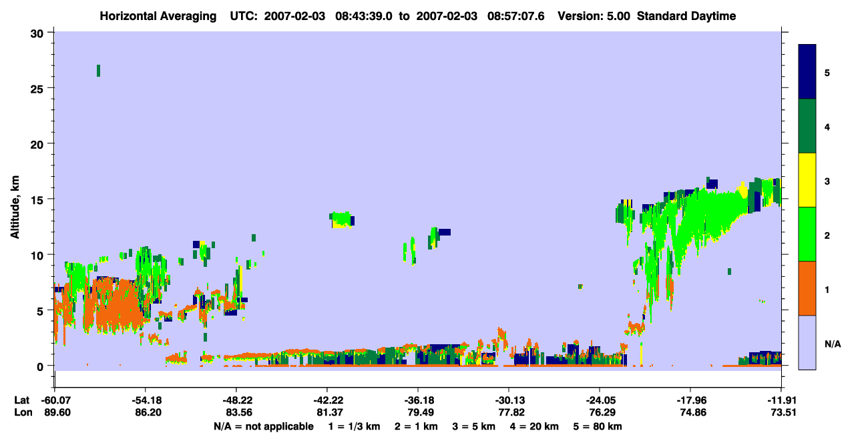Click the isolated dark green feature near 26 km

coord(98,71)
